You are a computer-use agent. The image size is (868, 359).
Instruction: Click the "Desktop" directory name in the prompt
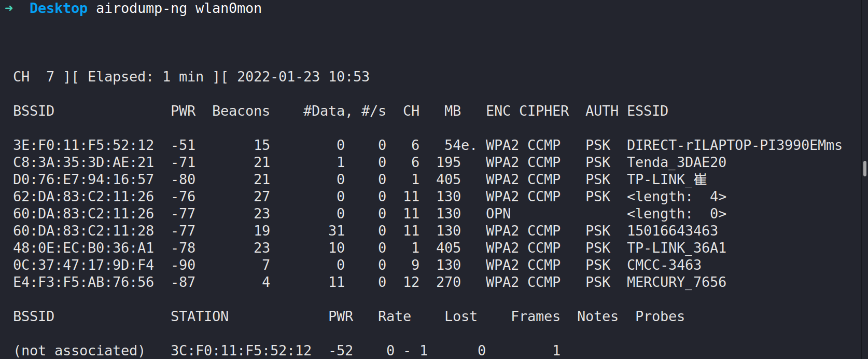click(58, 8)
